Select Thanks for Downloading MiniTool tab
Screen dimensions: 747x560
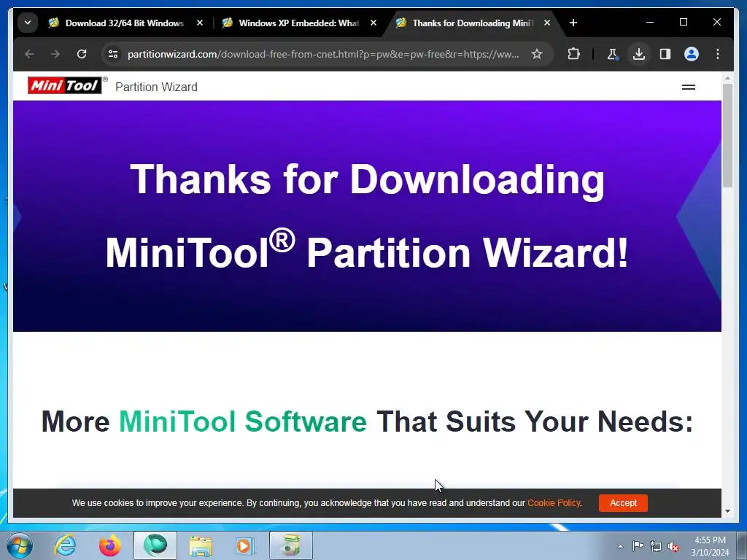click(473, 23)
